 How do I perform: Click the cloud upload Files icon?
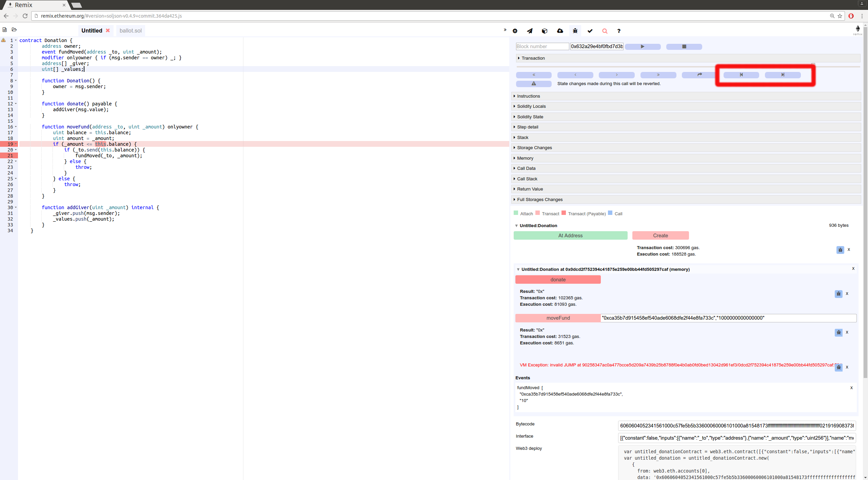coord(560,31)
